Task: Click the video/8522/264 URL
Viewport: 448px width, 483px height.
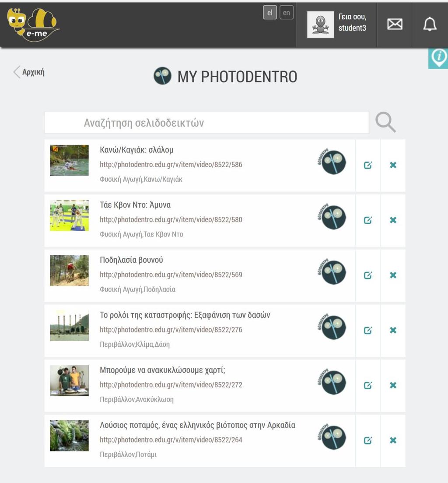Action: 171,440
